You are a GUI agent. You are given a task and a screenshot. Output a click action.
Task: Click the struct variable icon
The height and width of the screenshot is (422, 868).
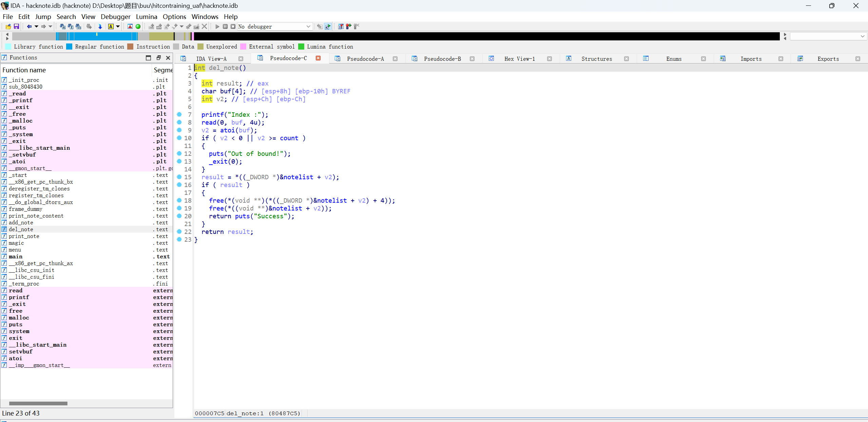pyautogui.click(x=175, y=26)
